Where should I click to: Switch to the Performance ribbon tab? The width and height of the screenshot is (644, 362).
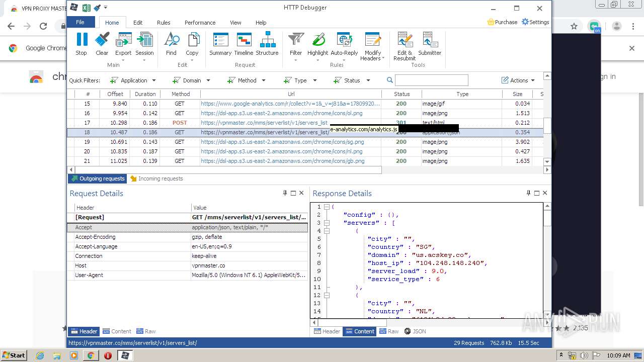pyautogui.click(x=200, y=23)
